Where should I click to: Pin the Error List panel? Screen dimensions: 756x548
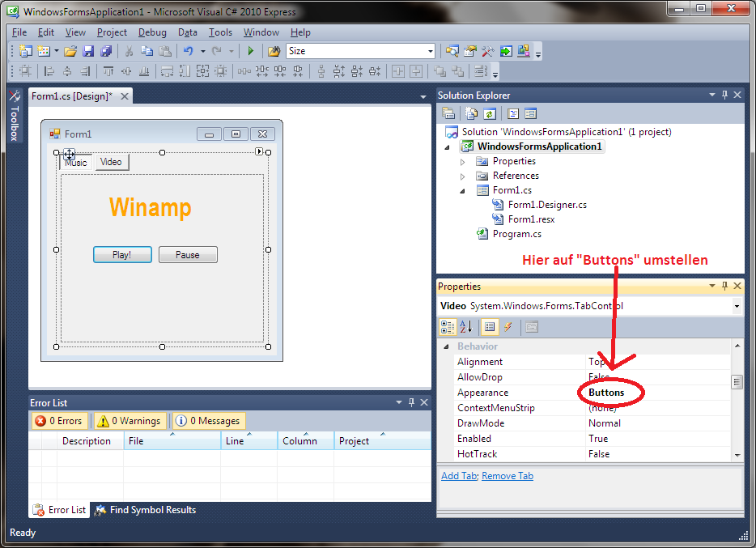click(411, 402)
